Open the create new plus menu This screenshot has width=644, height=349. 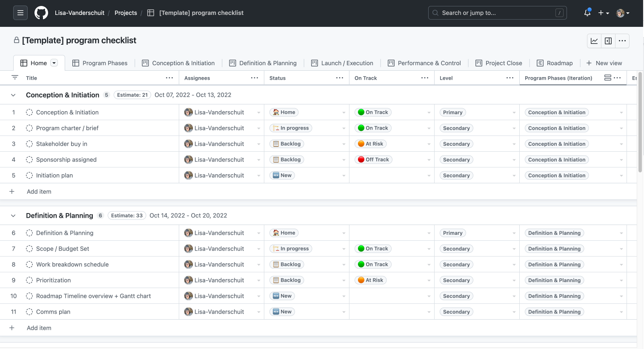604,13
